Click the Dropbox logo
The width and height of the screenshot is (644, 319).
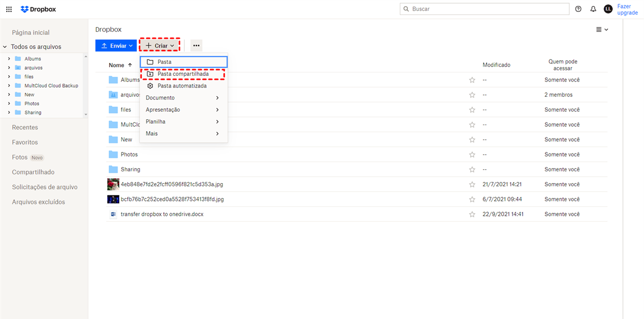point(38,9)
